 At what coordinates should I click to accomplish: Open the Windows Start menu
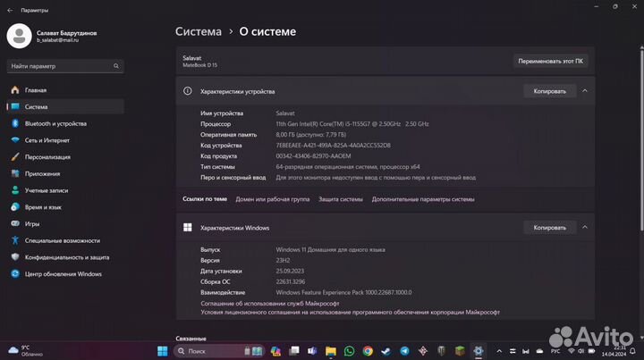[163, 351]
